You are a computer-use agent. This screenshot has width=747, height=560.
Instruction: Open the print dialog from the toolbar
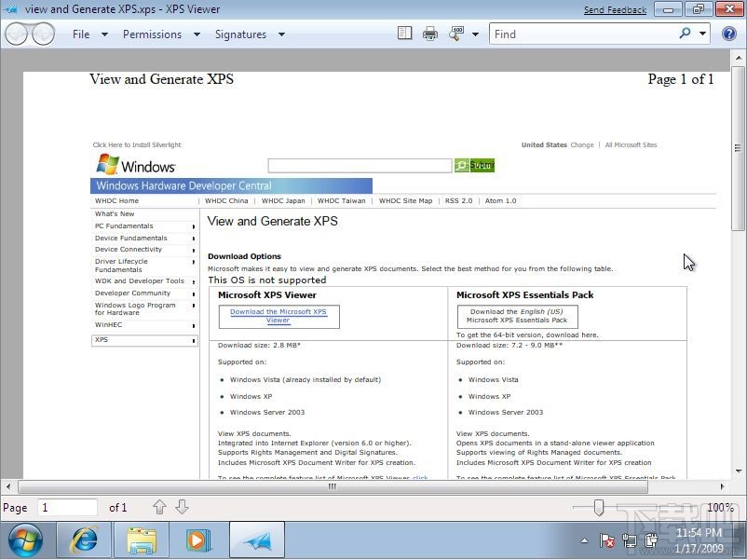pyautogui.click(x=428, y=34)
